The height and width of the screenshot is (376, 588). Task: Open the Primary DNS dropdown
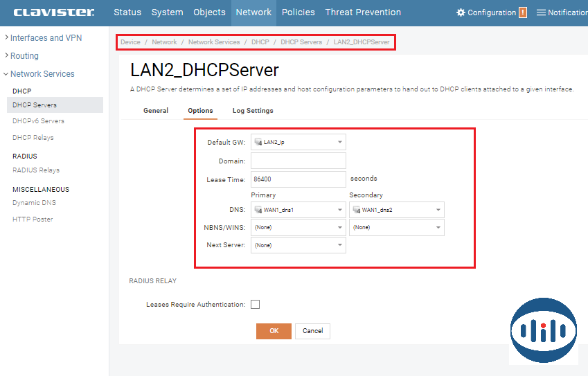tap(298, 210)
